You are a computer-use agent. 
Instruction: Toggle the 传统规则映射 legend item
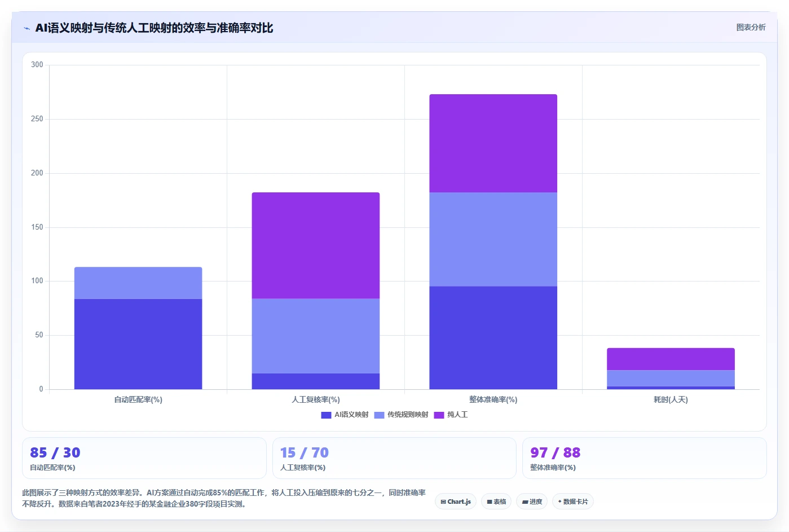401,415
